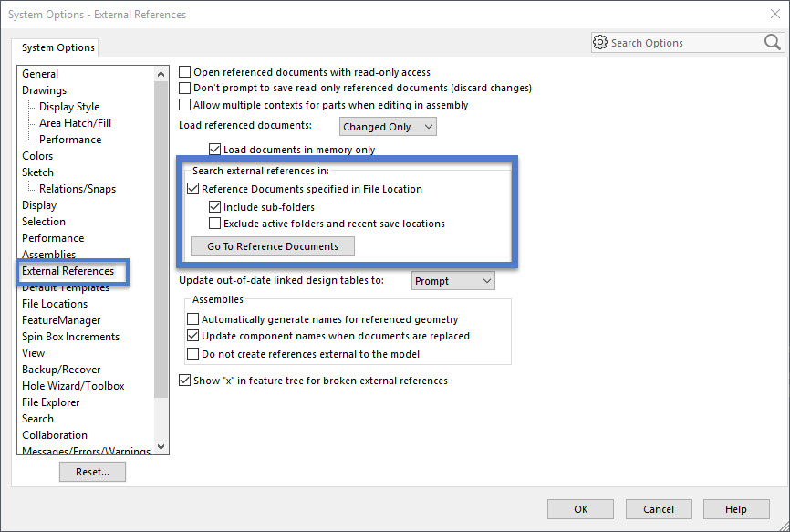The height and width of the screenshot is (532, 790).
Task: Toggle show x for broken external references
Action: pyautogui.click(x=185, y=381)
